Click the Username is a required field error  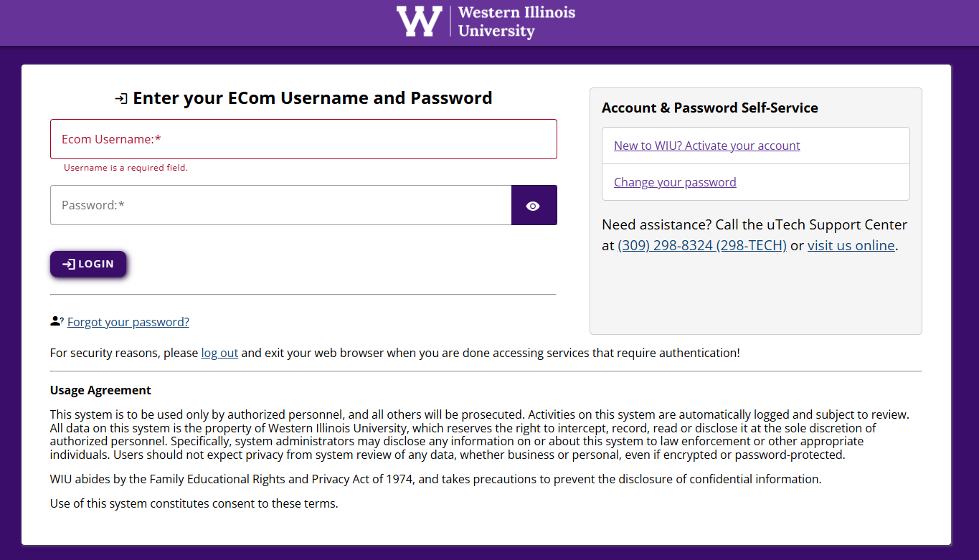click(126, 168)
